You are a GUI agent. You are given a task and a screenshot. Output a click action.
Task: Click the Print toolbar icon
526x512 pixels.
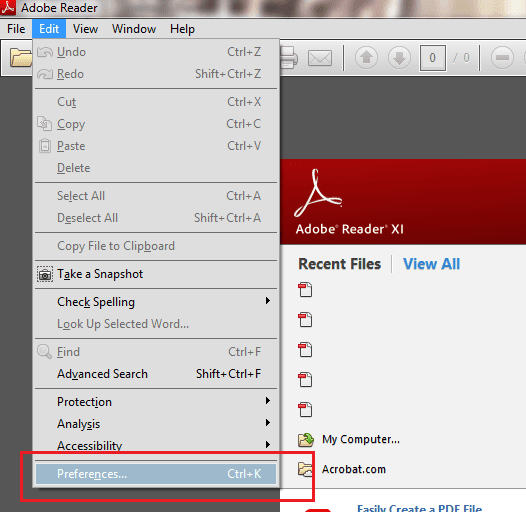click(x=289, y=58)
